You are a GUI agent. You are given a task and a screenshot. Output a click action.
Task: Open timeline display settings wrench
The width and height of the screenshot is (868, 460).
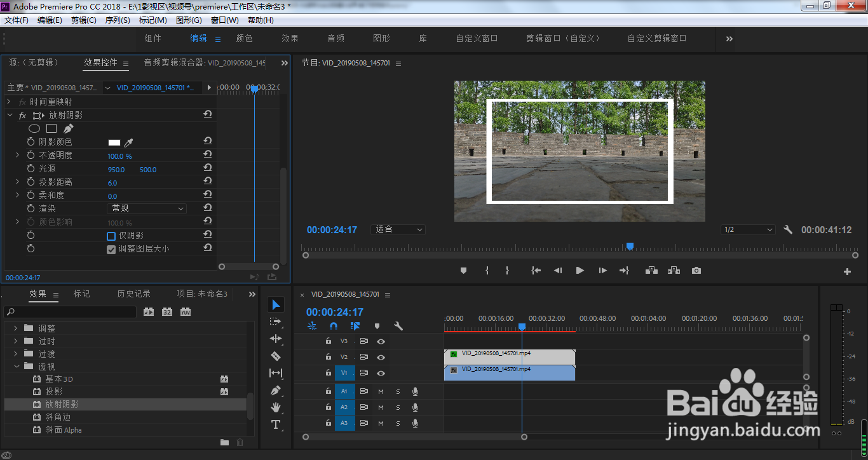(398, 326)
